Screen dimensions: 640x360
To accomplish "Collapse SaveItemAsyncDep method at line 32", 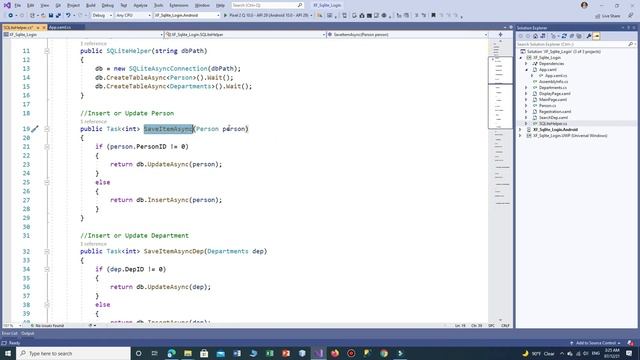I will click(47, 251).
